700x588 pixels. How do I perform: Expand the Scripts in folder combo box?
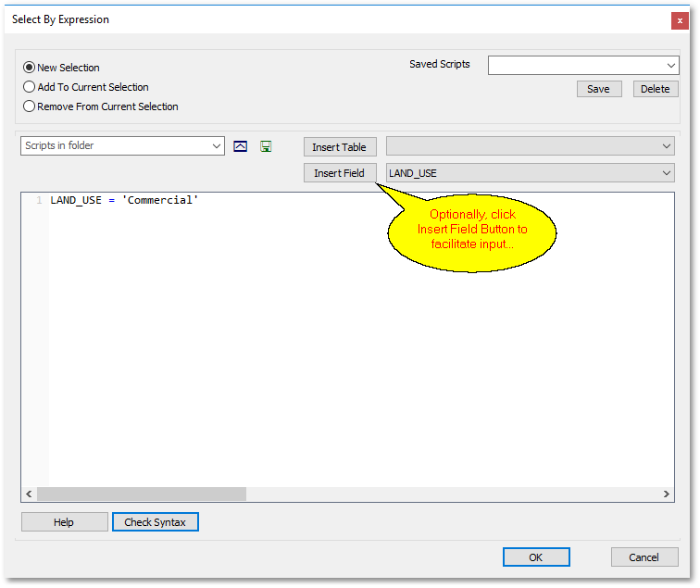point(217,146)
